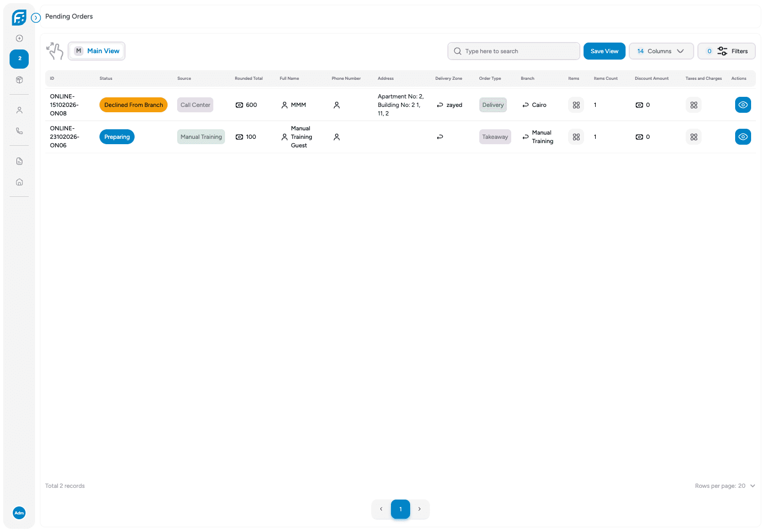This screenshot has height=532, width=766.
Task: Go to previous page arrow
Action: click(381, 509)
